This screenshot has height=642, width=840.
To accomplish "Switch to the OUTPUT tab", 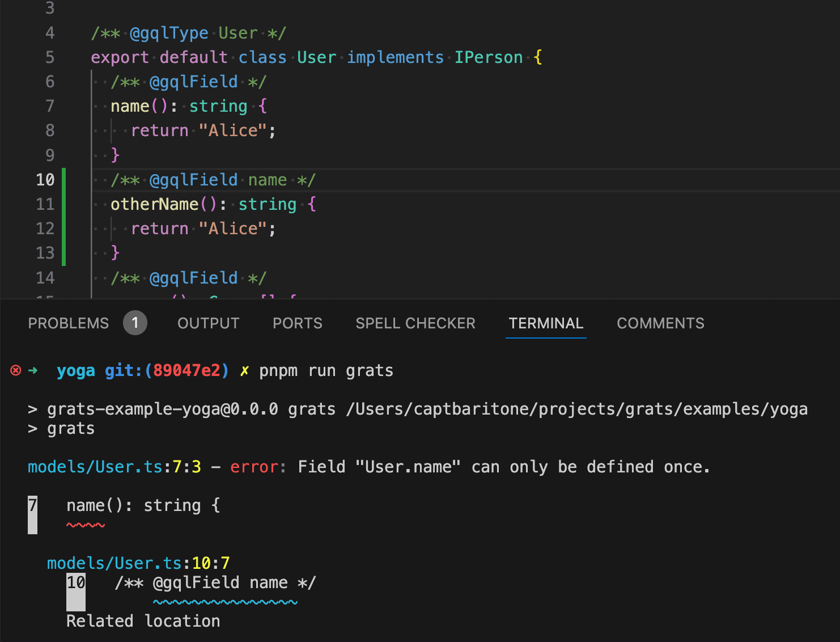I will [x=208, y=323].
